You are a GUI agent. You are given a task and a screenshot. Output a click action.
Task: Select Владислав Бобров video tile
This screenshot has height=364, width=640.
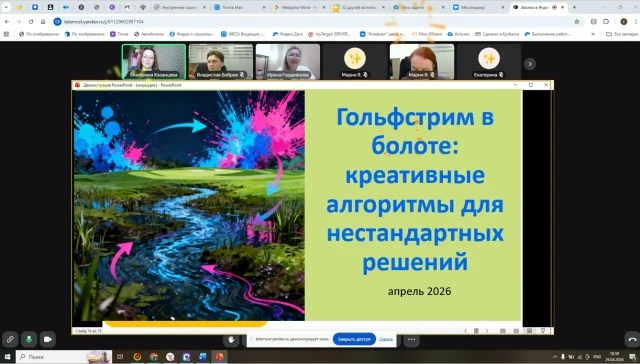221,62
